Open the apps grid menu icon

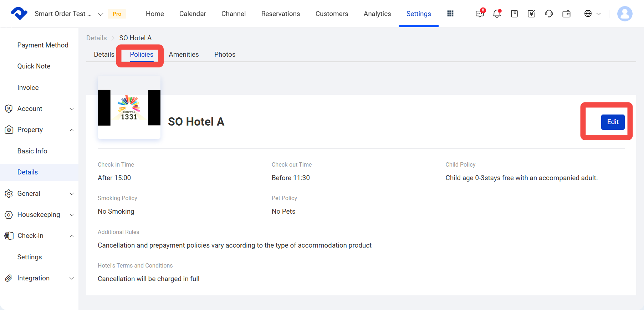click(x=450, y=14)
